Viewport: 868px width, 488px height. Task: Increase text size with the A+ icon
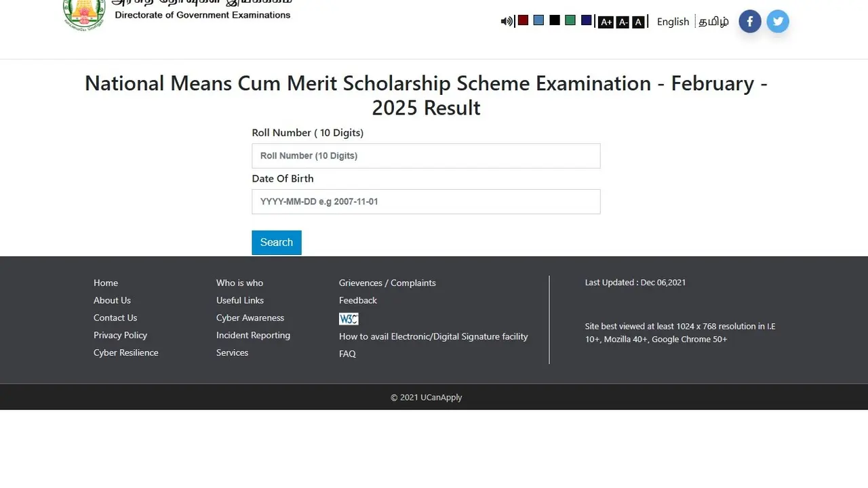(606, 22)
